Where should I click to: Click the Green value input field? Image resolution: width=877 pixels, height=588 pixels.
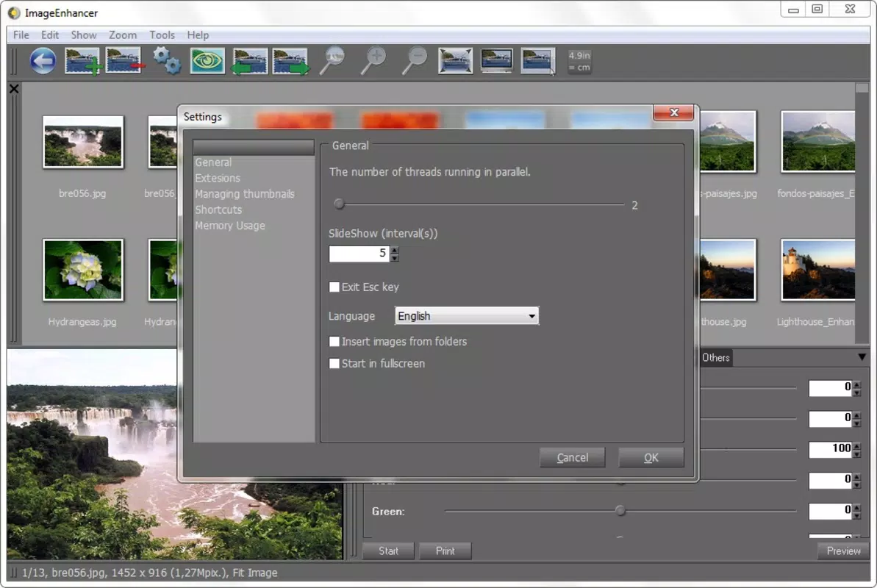click(x=831, y=511)
